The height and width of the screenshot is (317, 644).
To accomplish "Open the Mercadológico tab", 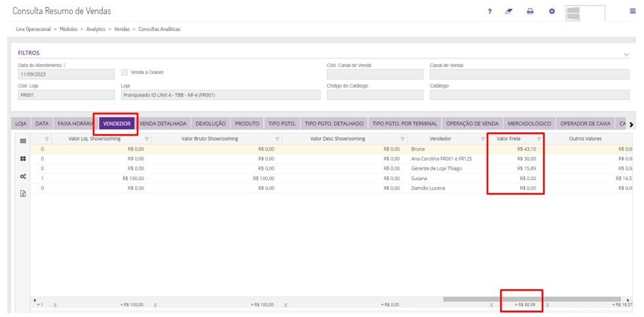I will point(529,124).
